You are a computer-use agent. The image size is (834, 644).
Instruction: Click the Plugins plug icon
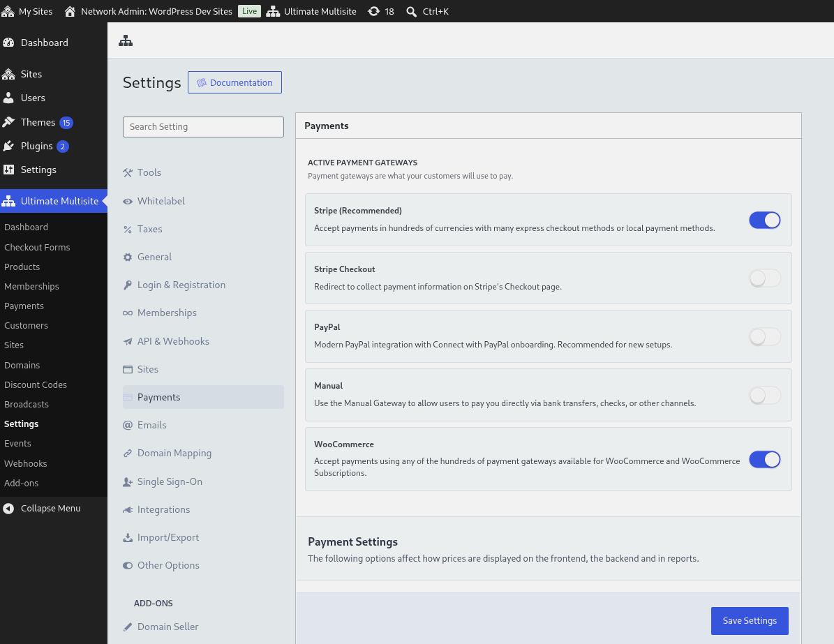point(8,146)
